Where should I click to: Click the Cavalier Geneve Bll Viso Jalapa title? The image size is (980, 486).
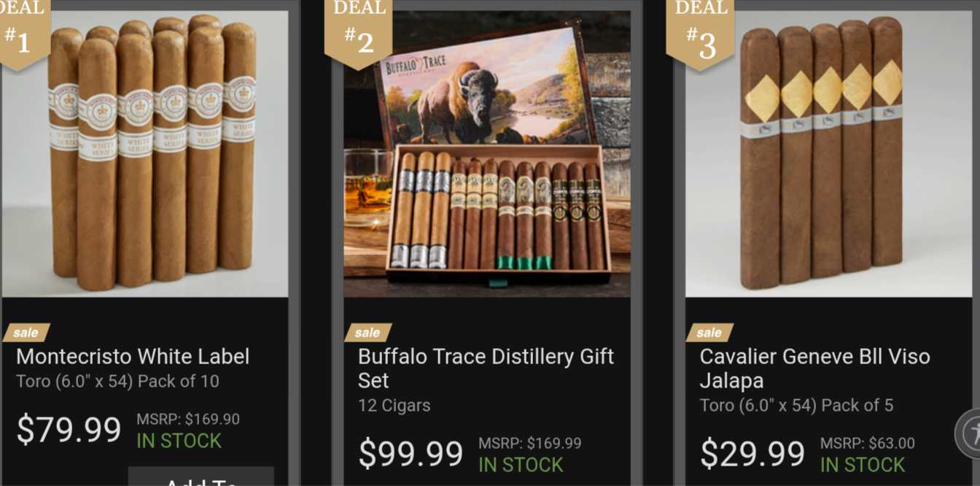click(x=814, y=369)
